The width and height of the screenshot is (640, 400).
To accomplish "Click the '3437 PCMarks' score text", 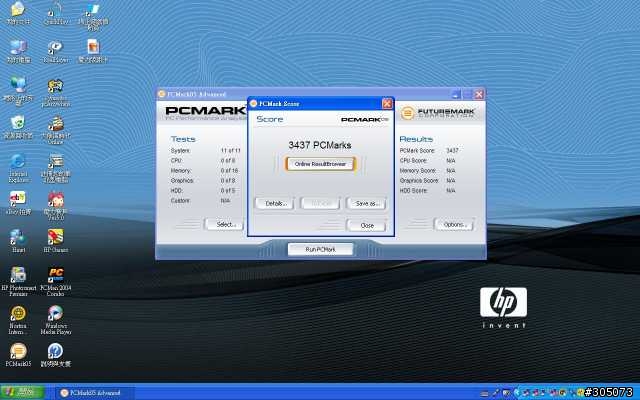I will coord(320,145).
